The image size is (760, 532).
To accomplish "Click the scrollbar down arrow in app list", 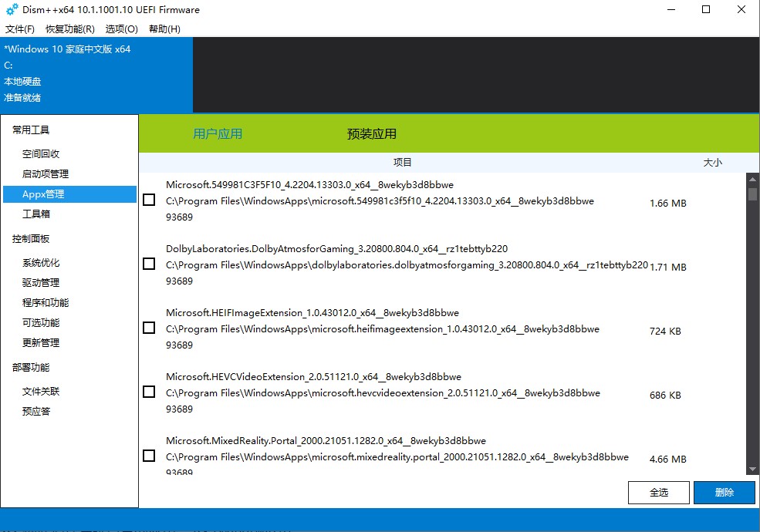I will [x=753, y=469].
